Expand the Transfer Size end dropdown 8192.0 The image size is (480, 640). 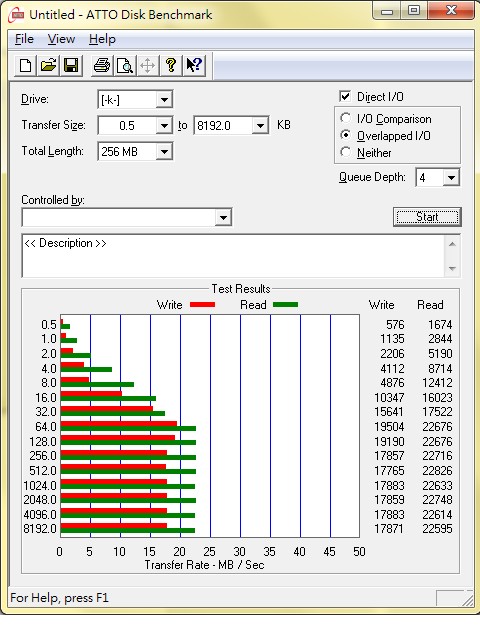point(260,125)
